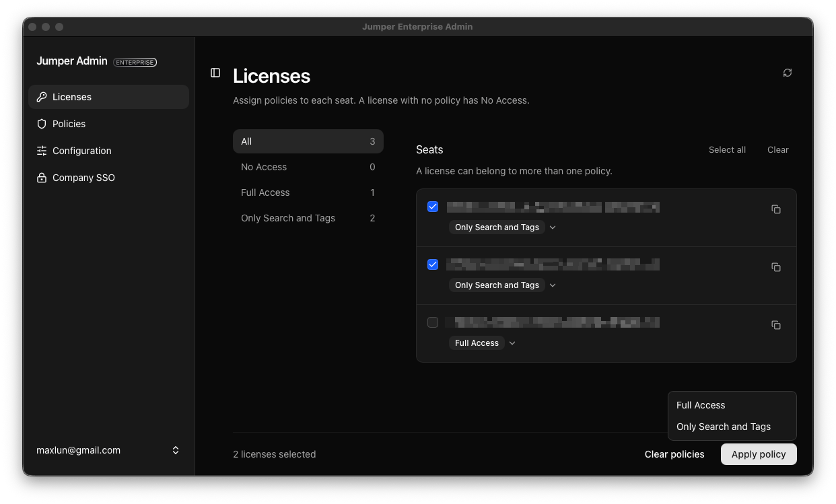
Task: Open the maxlun@gmail.com account menu
Action: (x=108, y=450)
